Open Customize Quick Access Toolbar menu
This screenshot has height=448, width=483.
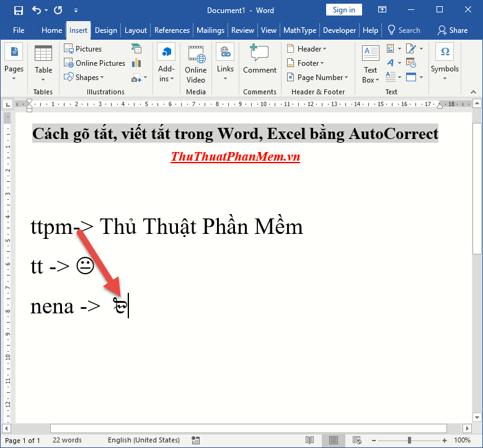point(76,11)
